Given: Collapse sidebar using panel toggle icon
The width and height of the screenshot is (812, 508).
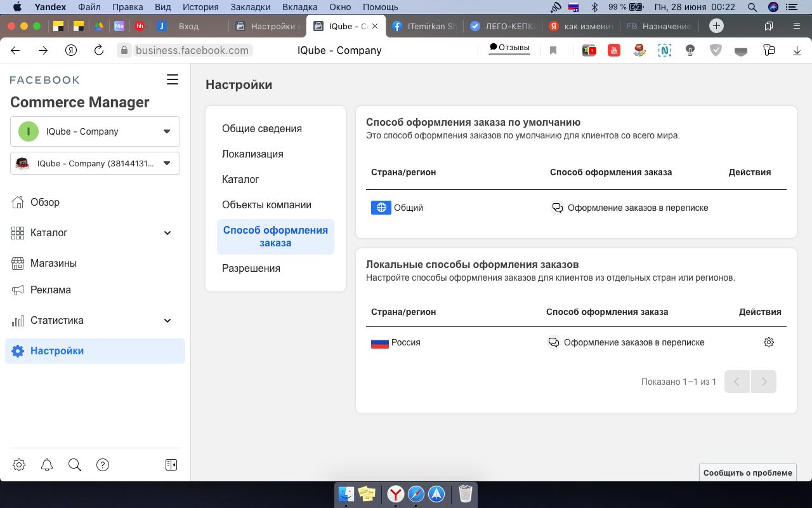Looking at the screenshot, I should (171, 465).
